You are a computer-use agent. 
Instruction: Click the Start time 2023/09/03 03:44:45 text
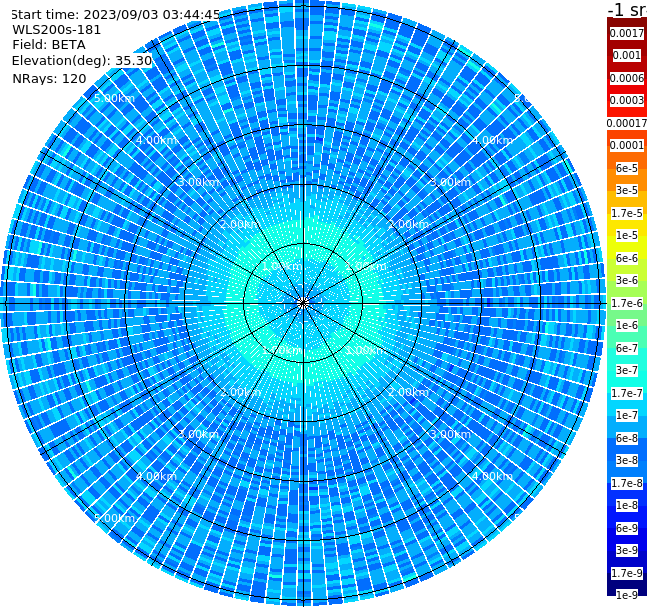tap(115, 15)
